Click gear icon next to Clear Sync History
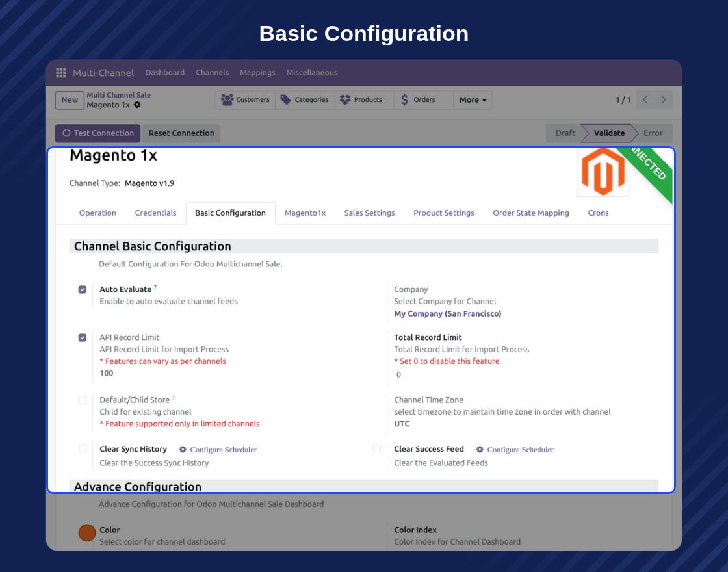The width and height of the screenshot is (728, 572). coord(183,449)
